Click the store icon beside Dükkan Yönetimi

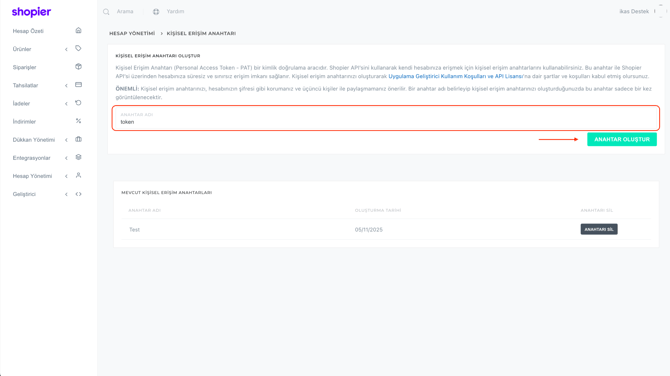tap(78, 139)
